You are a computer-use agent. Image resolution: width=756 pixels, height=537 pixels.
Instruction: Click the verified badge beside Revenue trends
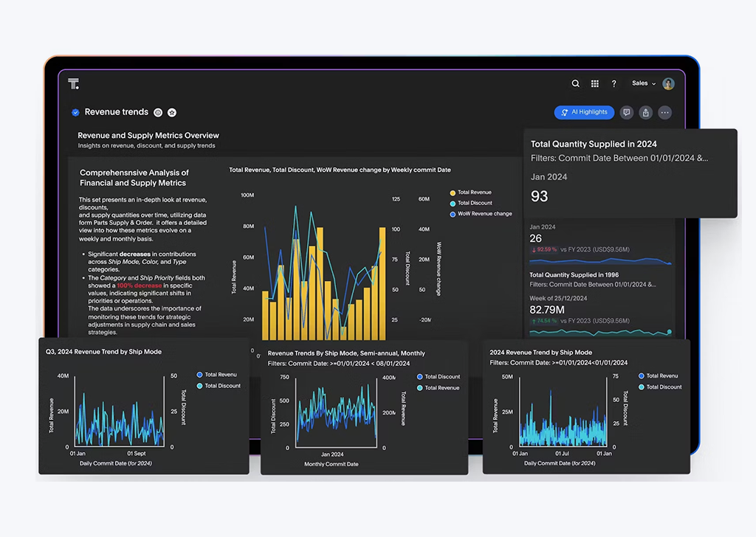tap(75, 112)
